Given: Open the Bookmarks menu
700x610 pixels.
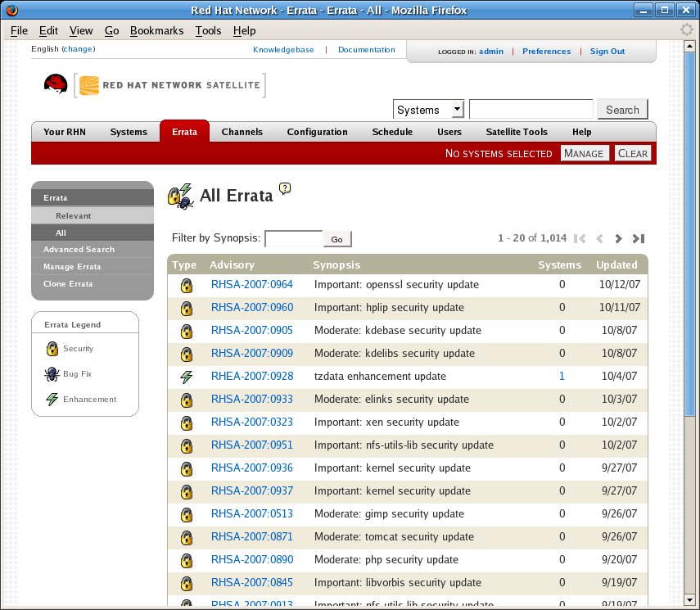Looking at the screenshot, I should tap(156, 30).
